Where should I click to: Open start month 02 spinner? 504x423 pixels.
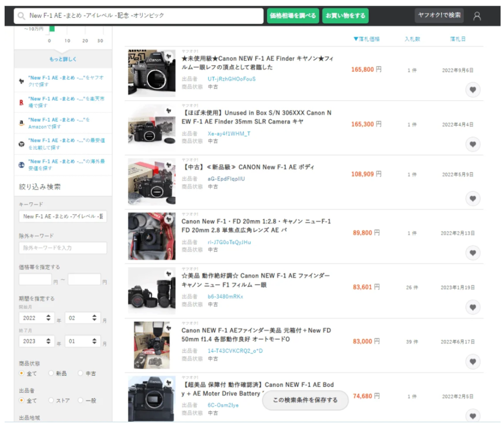click(83, 318)
